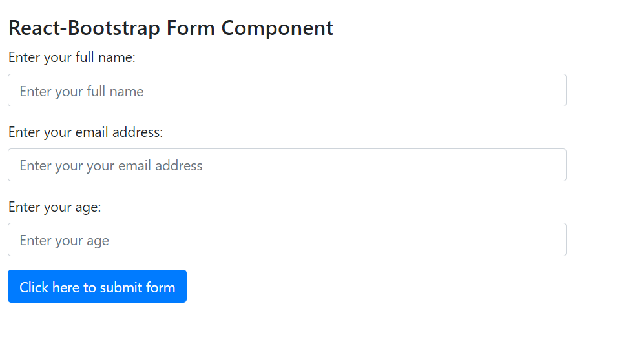Place cursor in the last form field
The height and width of the screenshot is (364, 626).
[x=287, y=239]
